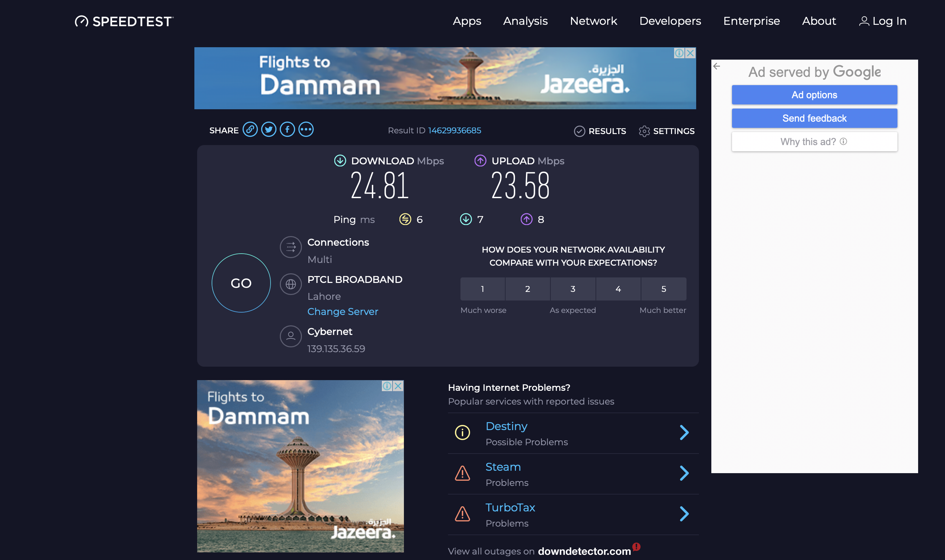Screen dimensions: 945x560
Task: Click the download arrow icon beside DOWNLOAD
Action: coord(340,161)
